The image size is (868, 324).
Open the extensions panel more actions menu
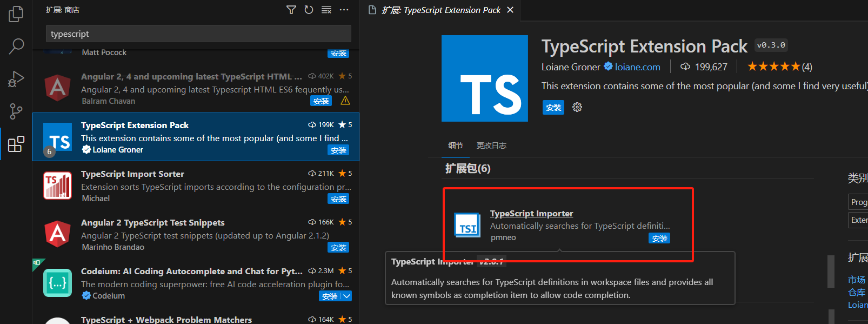344,10
